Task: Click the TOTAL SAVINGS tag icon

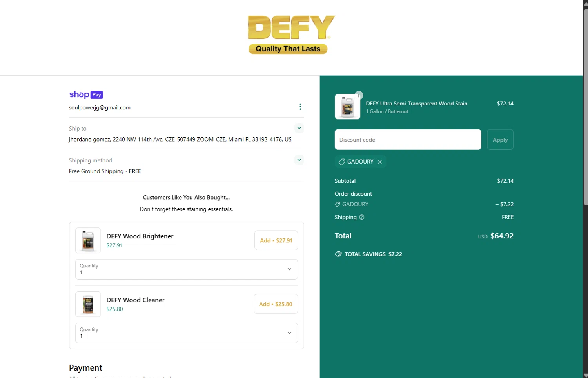Action: (338, 254)
